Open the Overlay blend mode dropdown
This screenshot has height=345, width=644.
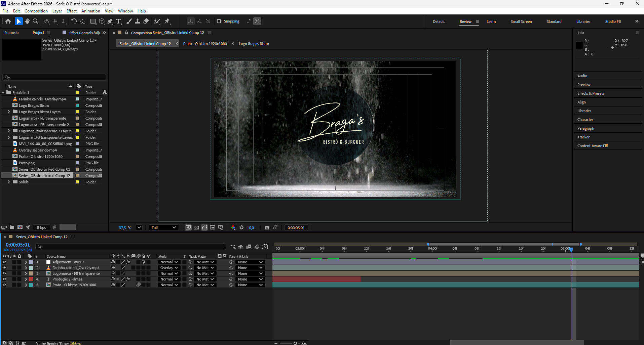pyautogui.click(x=169, y=267)
